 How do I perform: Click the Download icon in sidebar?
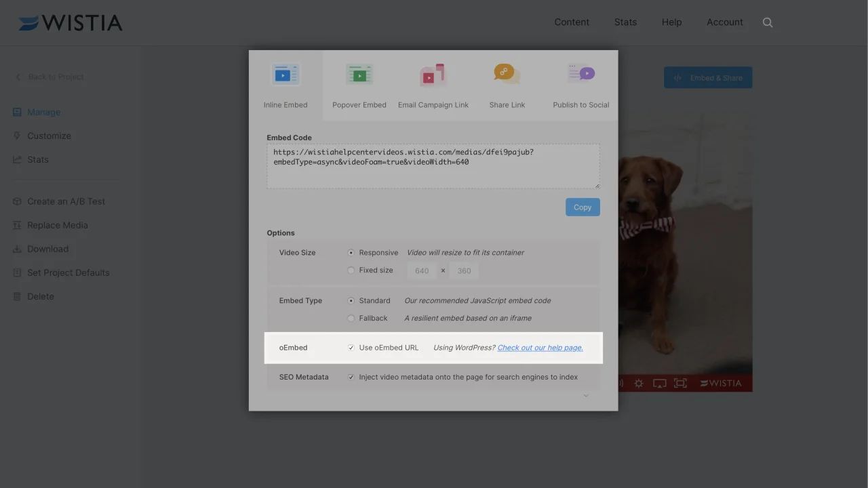(x=17, y=249)
